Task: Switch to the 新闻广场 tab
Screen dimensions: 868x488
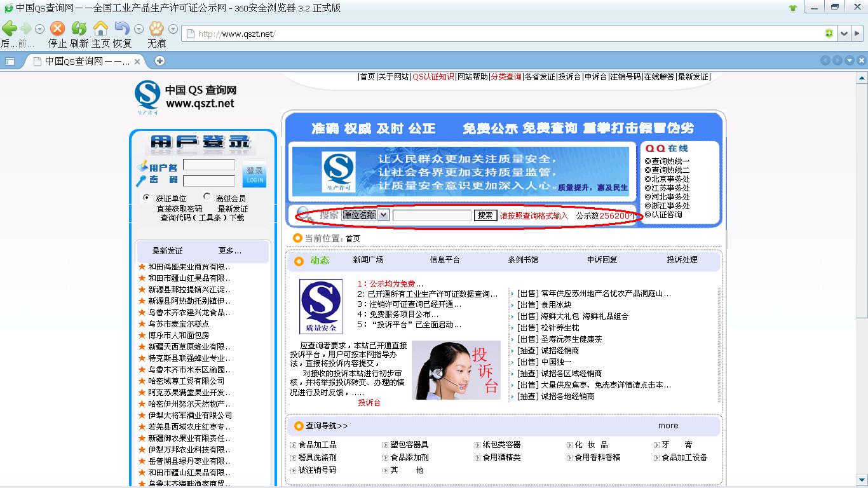Action: [x=368, y=260]
